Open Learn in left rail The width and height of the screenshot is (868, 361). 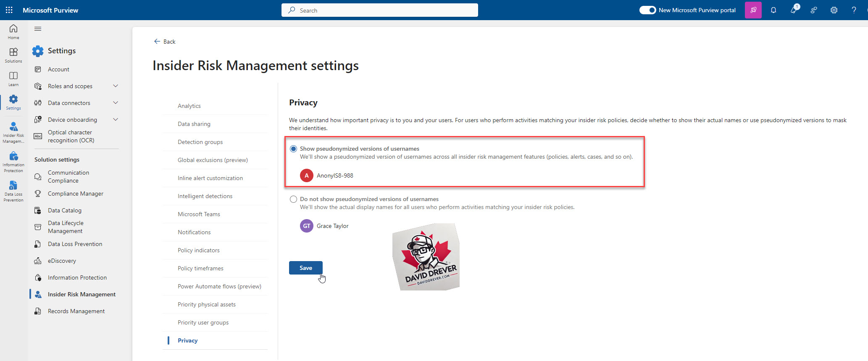pos(13,78)
